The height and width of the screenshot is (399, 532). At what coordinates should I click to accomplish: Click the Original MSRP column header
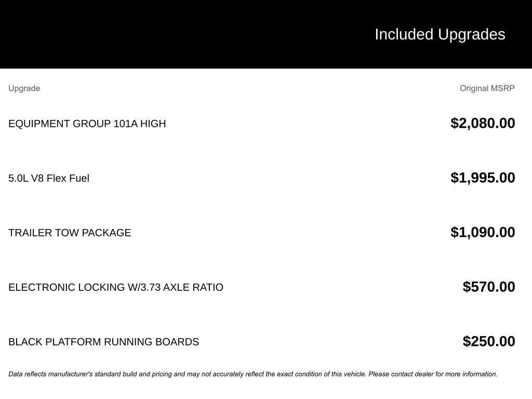(487, 88)
